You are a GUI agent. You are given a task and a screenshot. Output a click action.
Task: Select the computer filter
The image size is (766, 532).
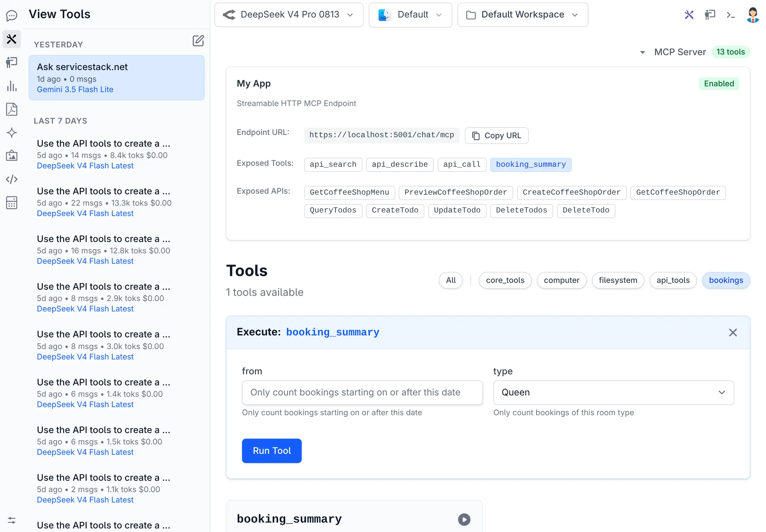[x=561, y=280]
